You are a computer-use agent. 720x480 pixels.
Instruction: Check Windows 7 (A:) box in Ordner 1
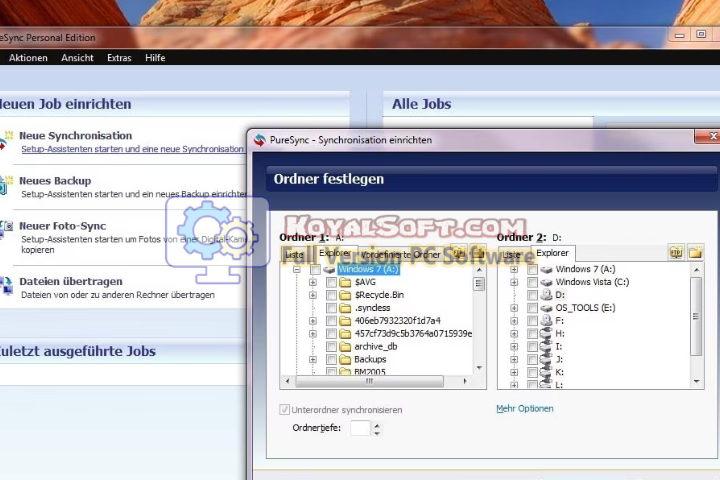[315, 269]
